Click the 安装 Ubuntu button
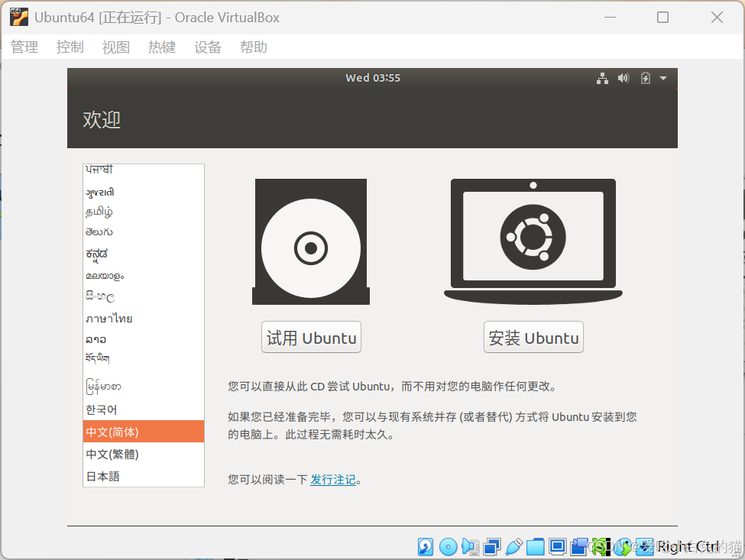The image size is (745, 560). (533, 338)
